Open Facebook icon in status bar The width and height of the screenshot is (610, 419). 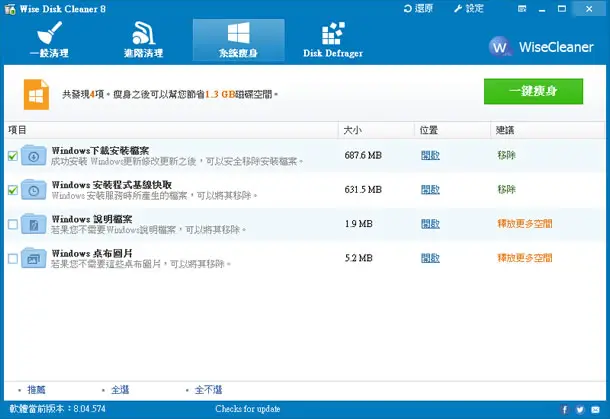click(x=564, y=409)
